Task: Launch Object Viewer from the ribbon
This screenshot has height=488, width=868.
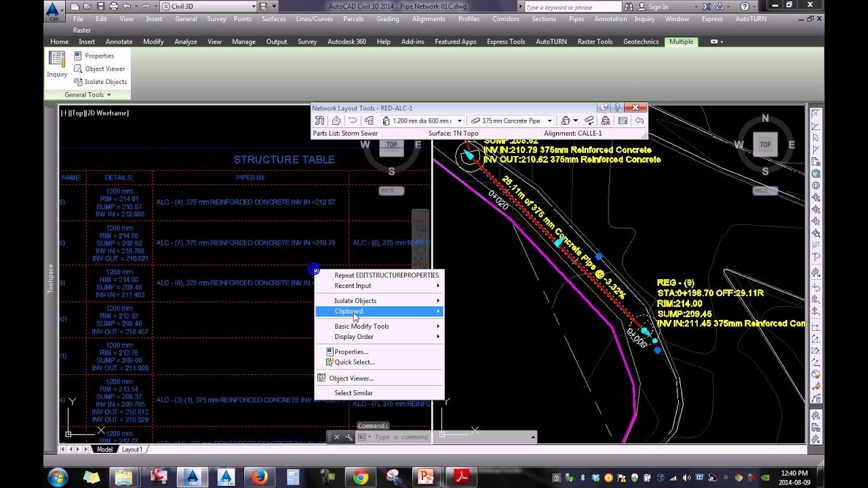Action: pos(99,68)
